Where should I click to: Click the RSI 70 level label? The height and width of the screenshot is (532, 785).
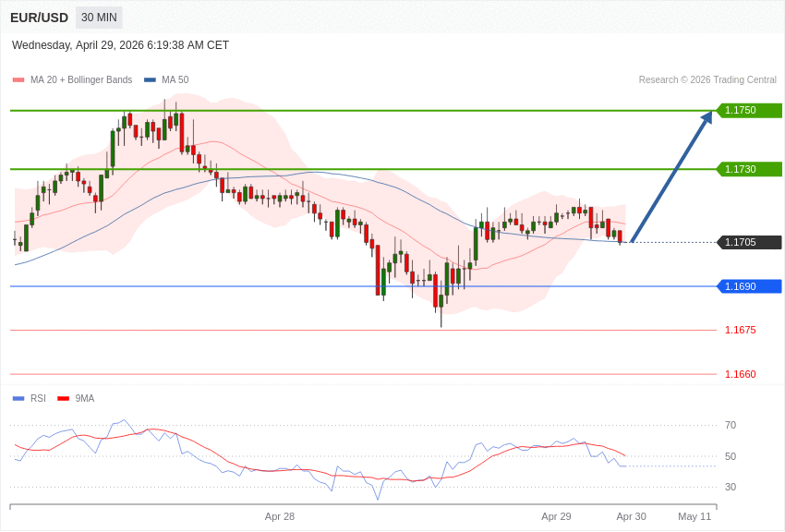tap(731, 425)
